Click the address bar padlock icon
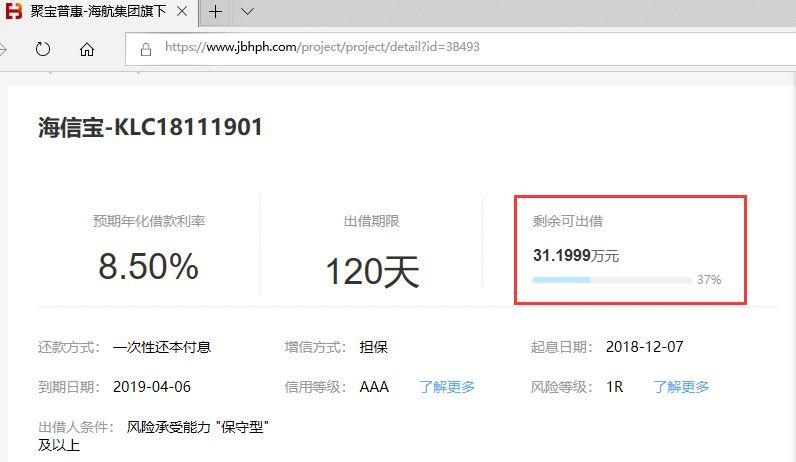The width and height of the screenshot is (796, 462). pyautogui.click(x=146, y=49)
